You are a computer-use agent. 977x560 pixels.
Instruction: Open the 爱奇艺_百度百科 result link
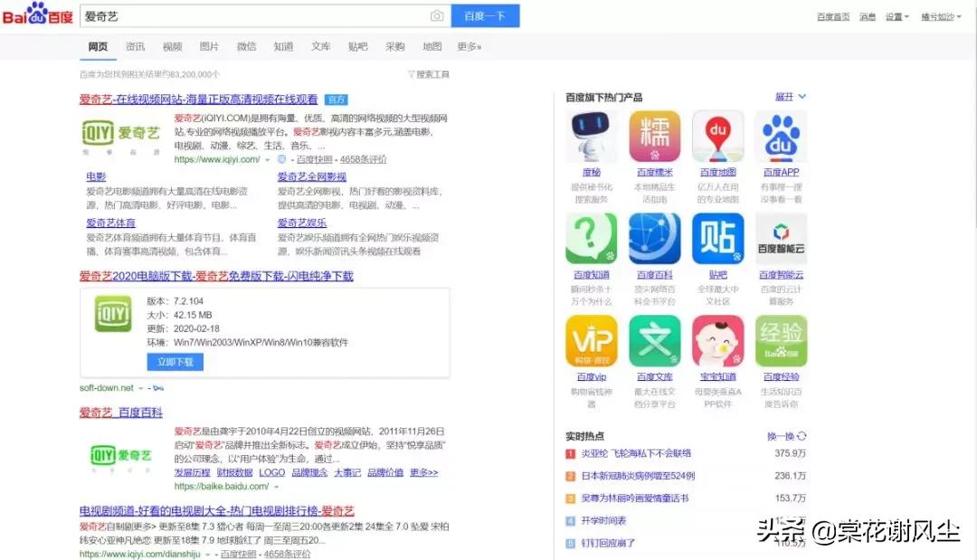[118, 414]
